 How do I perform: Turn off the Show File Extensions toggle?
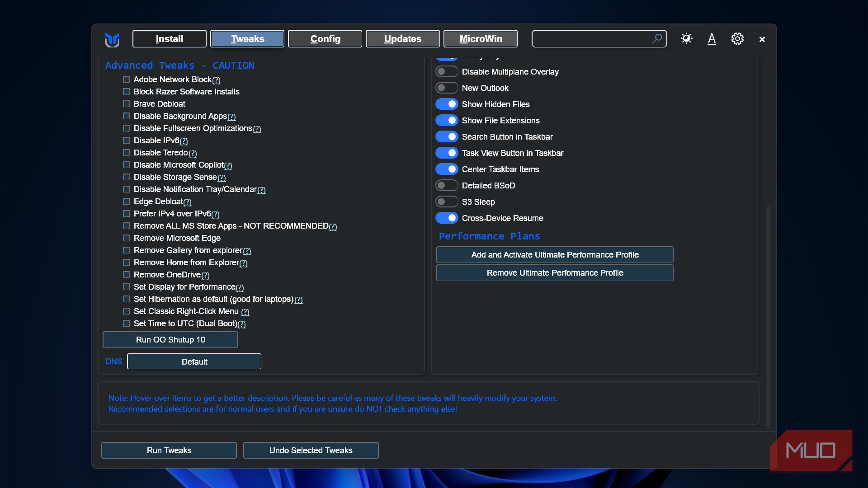(x=447, y=120)
